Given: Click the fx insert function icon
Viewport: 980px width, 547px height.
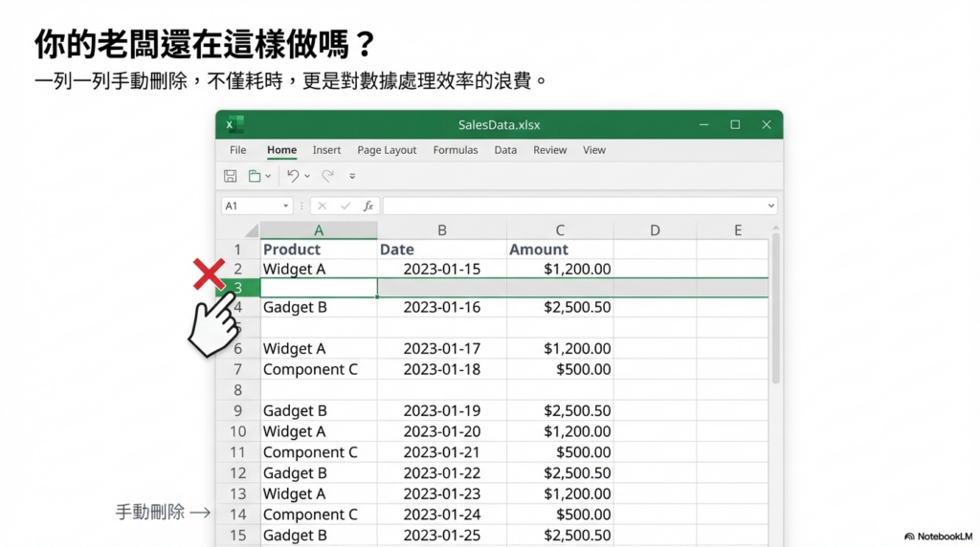Looking at the screenshot, I should pos(368,206).
